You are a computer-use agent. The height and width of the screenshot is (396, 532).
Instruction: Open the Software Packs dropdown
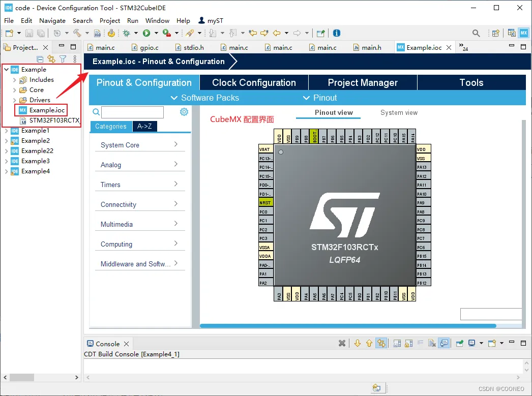205,98
